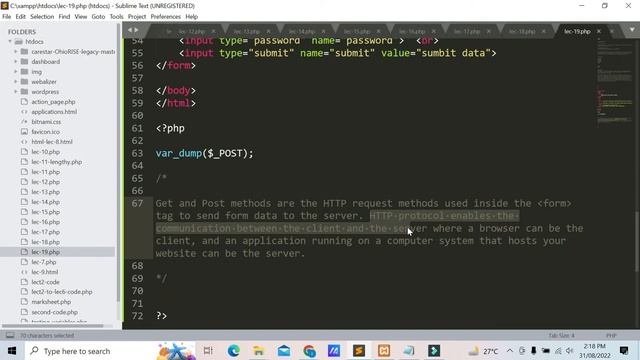Open the Find menu
Viewport: 640px width, 360px height.
tap(64, 17)
